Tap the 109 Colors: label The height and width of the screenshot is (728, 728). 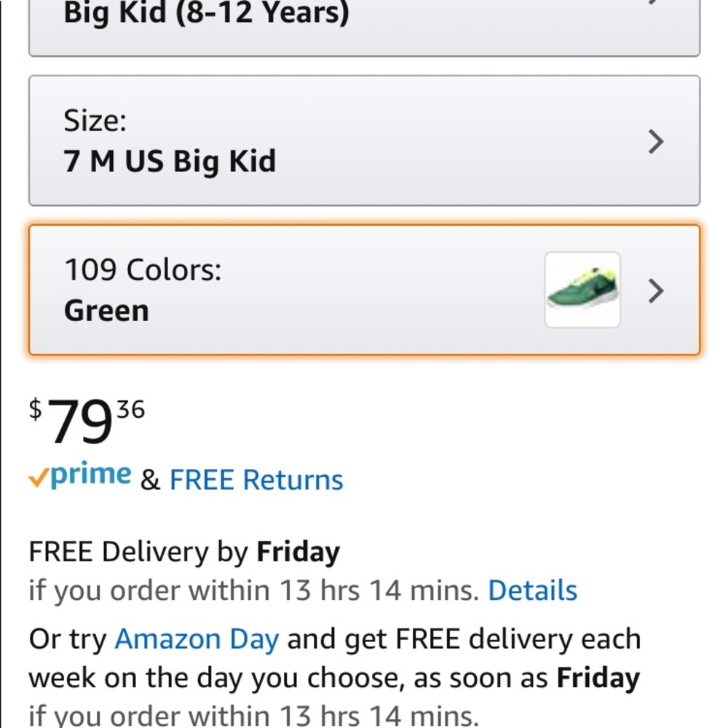click(x=143, y=269)
